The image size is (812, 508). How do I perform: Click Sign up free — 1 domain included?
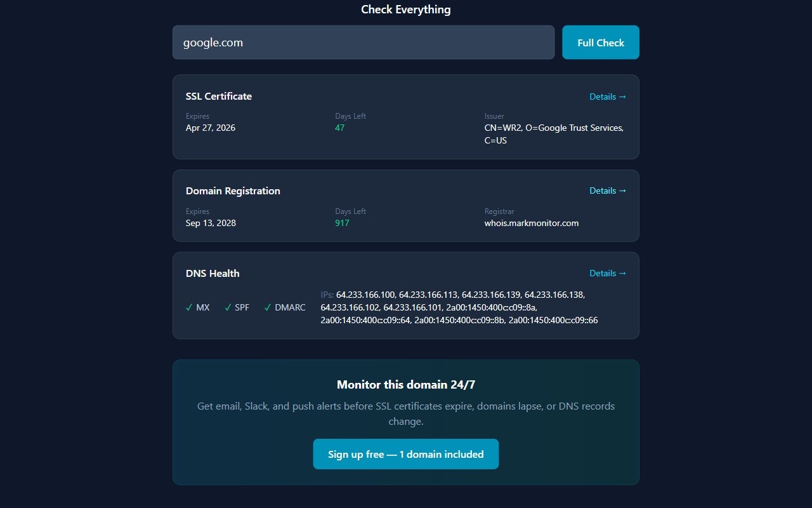(x=406, y=454)
